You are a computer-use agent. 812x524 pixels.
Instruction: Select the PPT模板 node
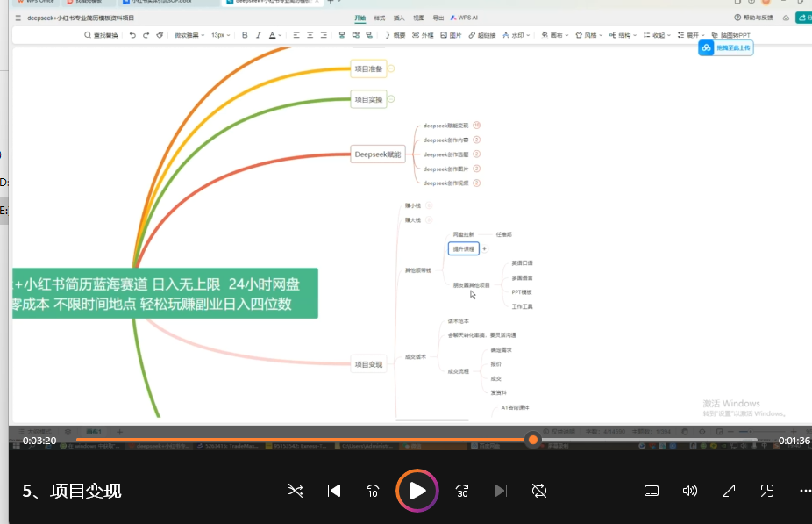pos(522,292)
